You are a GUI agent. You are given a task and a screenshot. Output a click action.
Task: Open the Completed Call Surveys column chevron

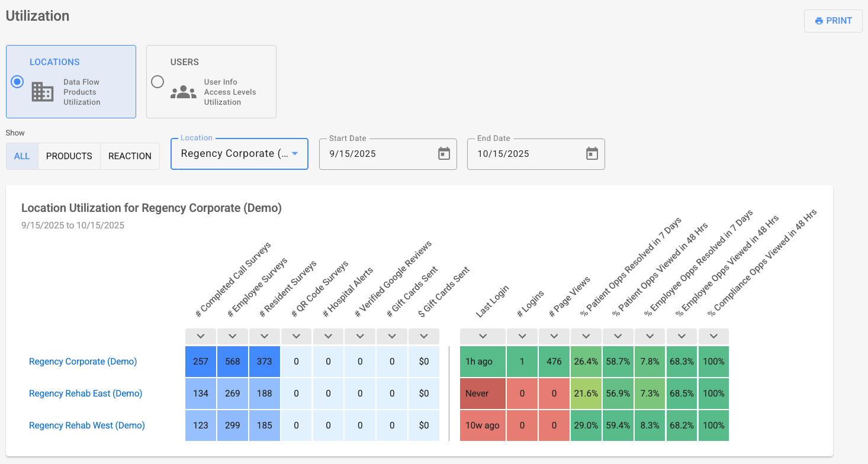(x=201, y=336)
